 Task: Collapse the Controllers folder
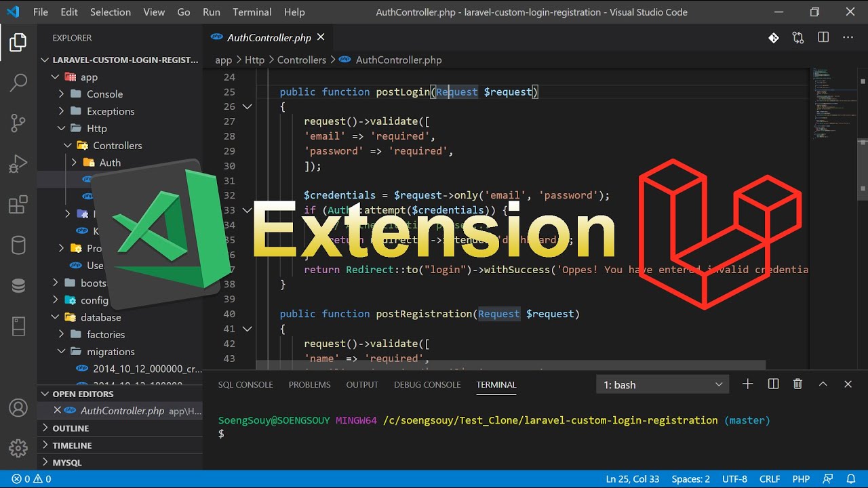(x=68, y=145)
